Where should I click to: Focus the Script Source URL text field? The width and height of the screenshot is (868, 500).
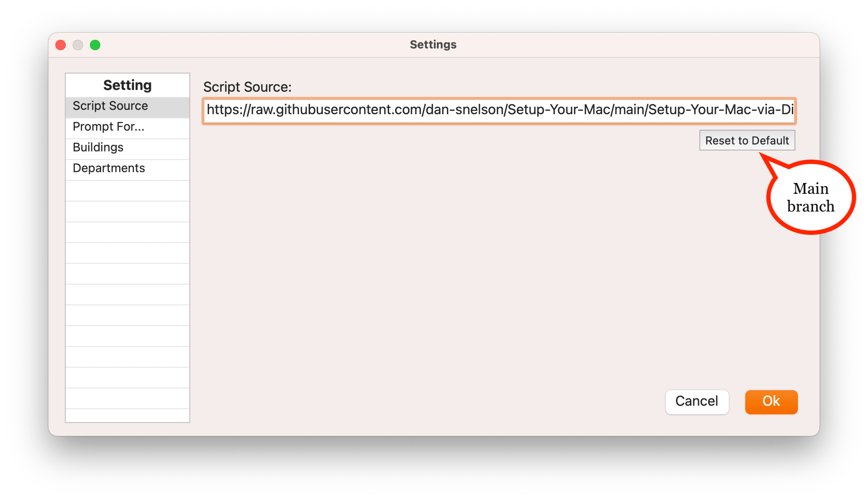[x=499, y=110]
